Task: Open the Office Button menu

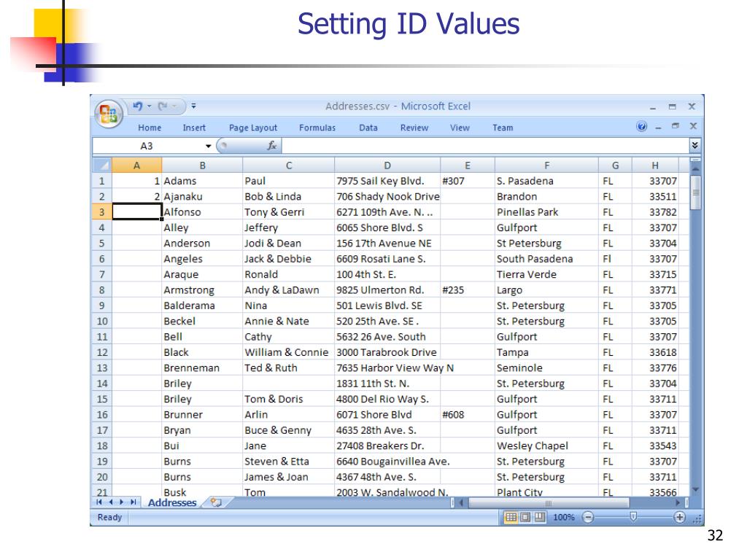Action: click(x=109, y=114)
